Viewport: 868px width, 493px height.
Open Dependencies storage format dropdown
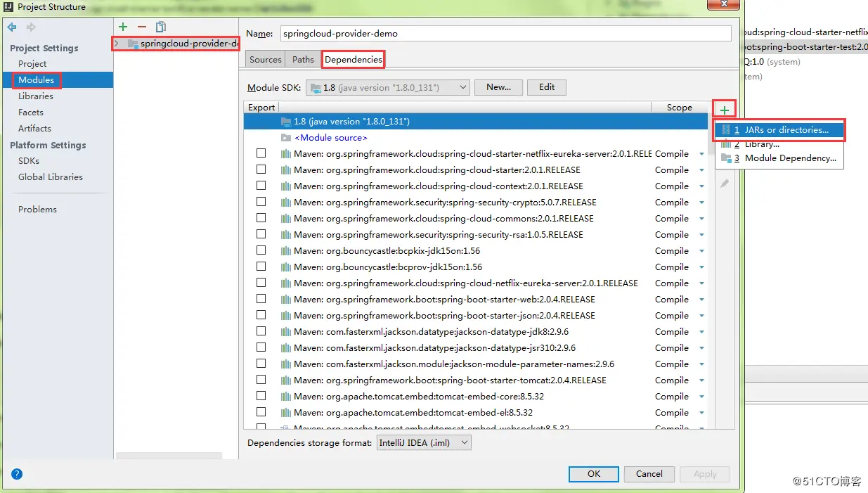423,443
